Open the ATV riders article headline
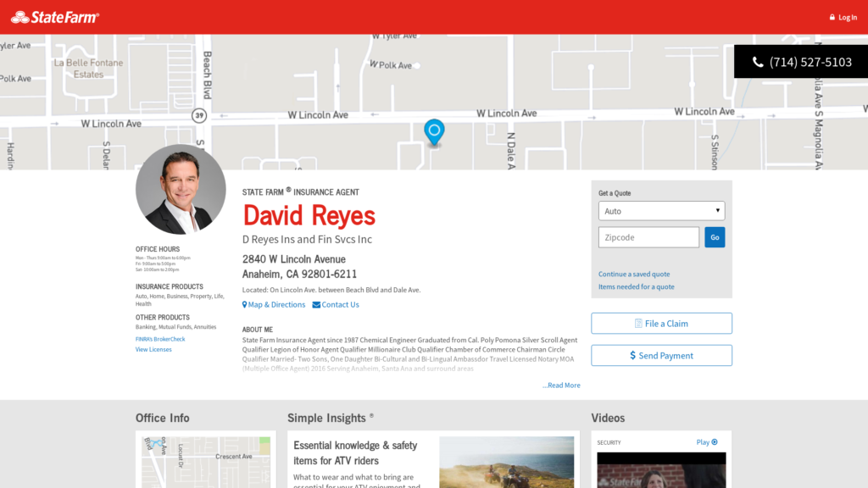Image resolution: width=868 pixels, height=488 pixels. pos(355,452)
